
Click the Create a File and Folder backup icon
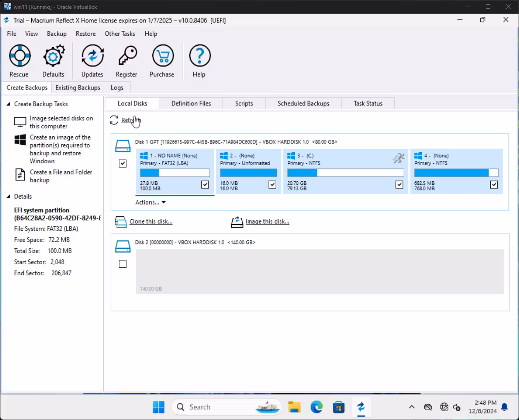[x=20, y=175]
